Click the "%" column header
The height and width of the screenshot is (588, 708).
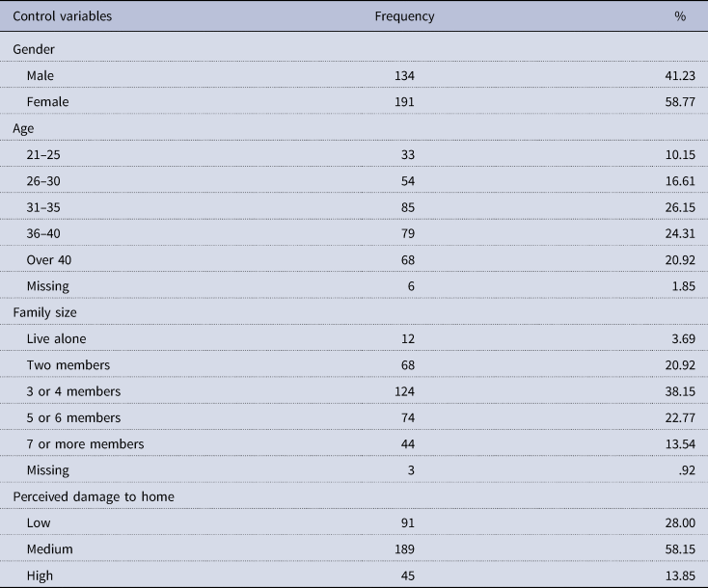pos(680,16)
